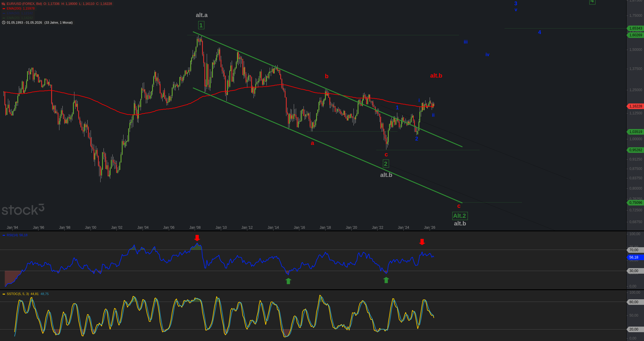Select the green boxed "1" wave label
644x341 pixels.
pyautogui.click(x=201, y=25)
